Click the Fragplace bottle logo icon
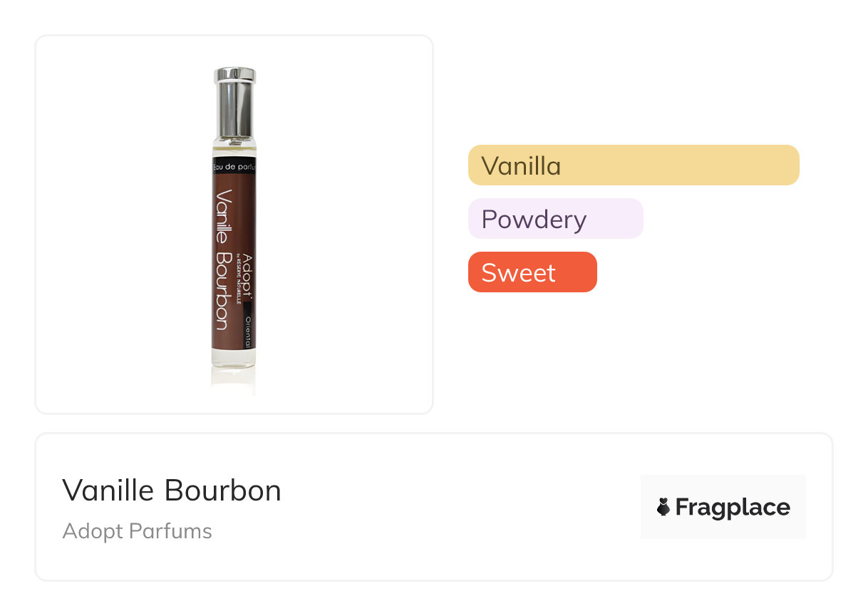868x616 pixels. [663, 507]
